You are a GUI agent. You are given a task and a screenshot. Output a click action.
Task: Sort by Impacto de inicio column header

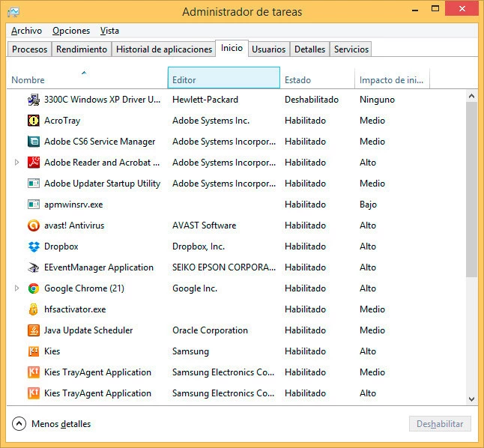pos(392,79)
